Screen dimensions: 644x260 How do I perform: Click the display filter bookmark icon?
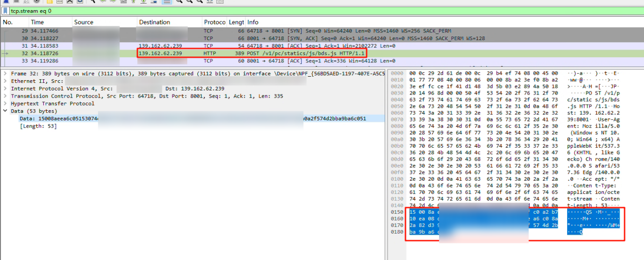6,11
